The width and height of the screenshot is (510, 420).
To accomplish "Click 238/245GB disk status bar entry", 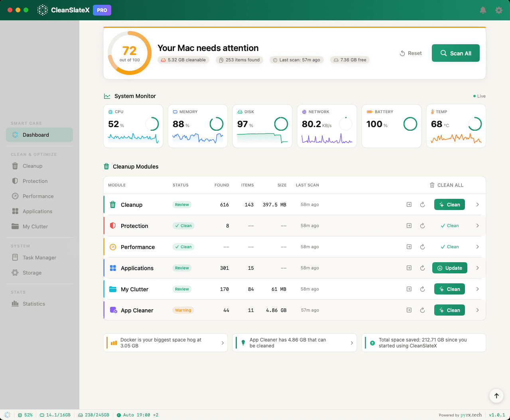I will click(94, 415).
